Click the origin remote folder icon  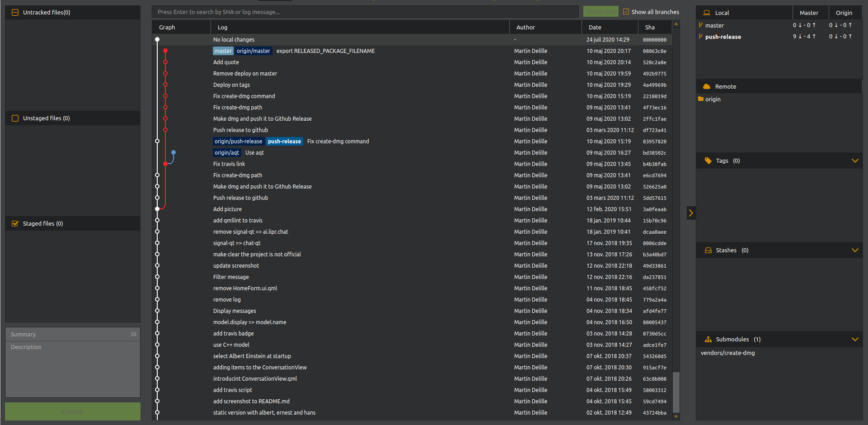(x=701, y=99)
